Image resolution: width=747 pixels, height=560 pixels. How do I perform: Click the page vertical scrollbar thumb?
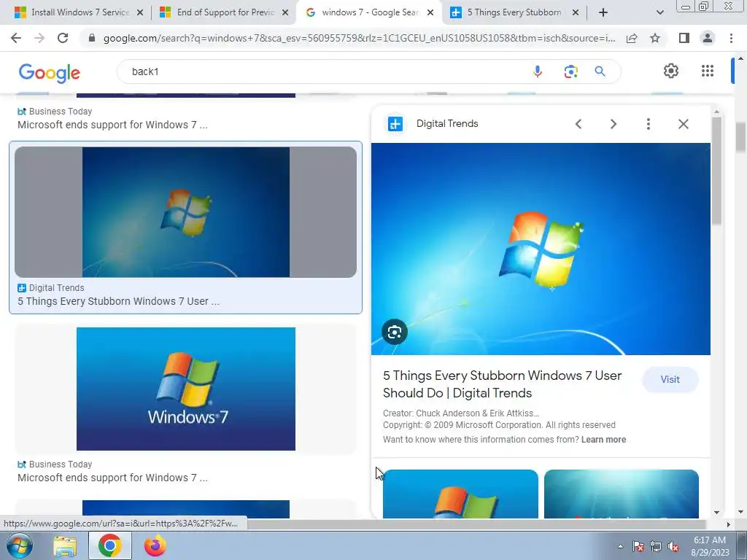tap(740, 137)
